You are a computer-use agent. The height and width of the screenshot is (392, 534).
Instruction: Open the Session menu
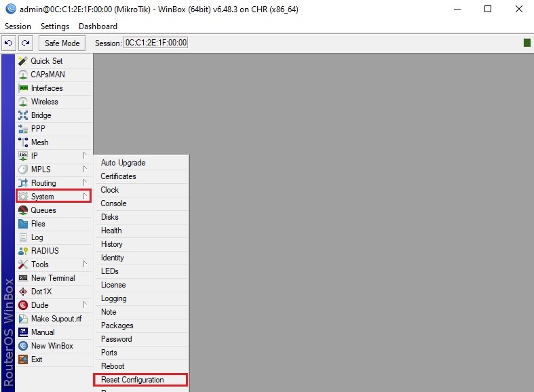pyautogui.click(x=18, y=26)
